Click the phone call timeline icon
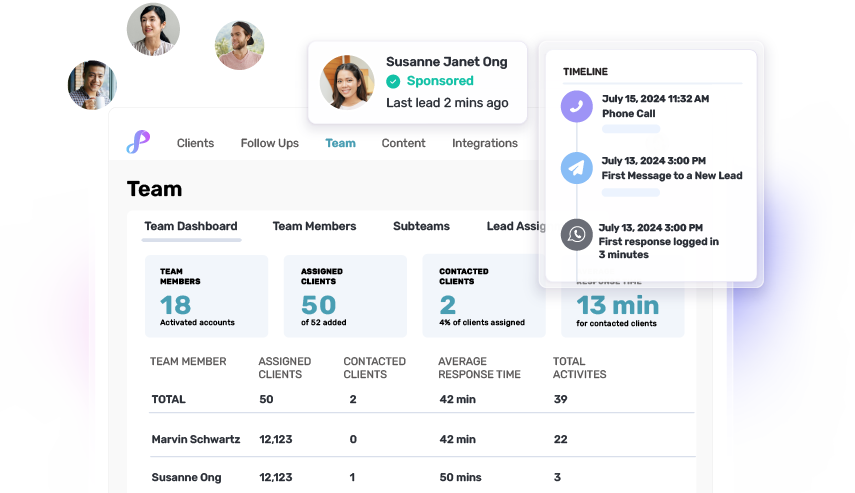 [576, 106]
